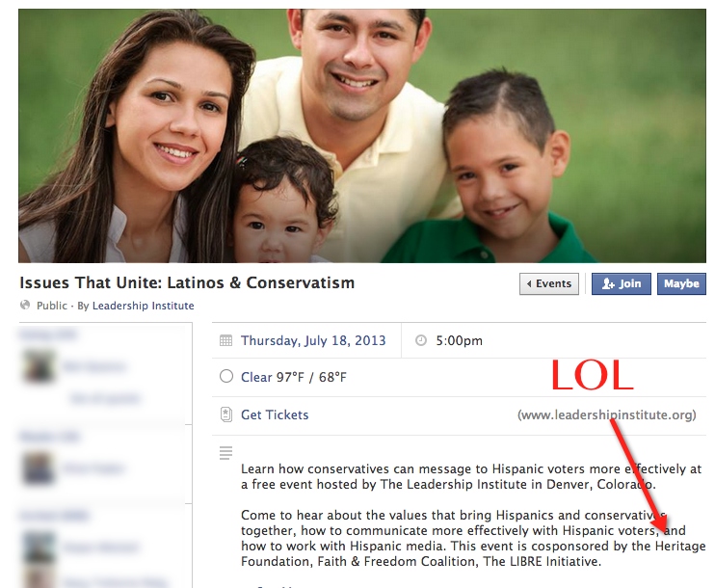Click the 5:00pm event time text
Viewport: 715px width, 588px height.
[x=459, y=341]
